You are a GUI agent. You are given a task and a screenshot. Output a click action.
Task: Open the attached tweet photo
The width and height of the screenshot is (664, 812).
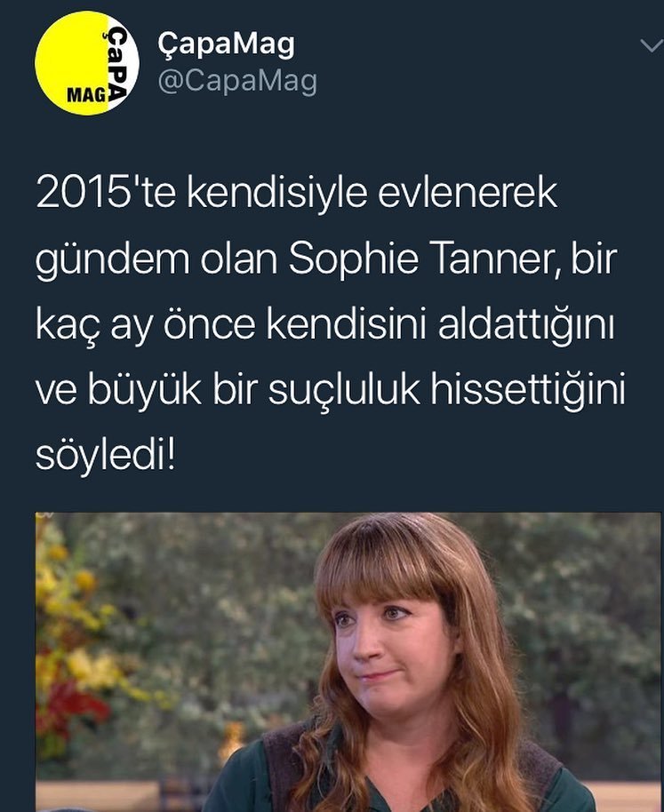pyautogui.click(x=348, y=662)
